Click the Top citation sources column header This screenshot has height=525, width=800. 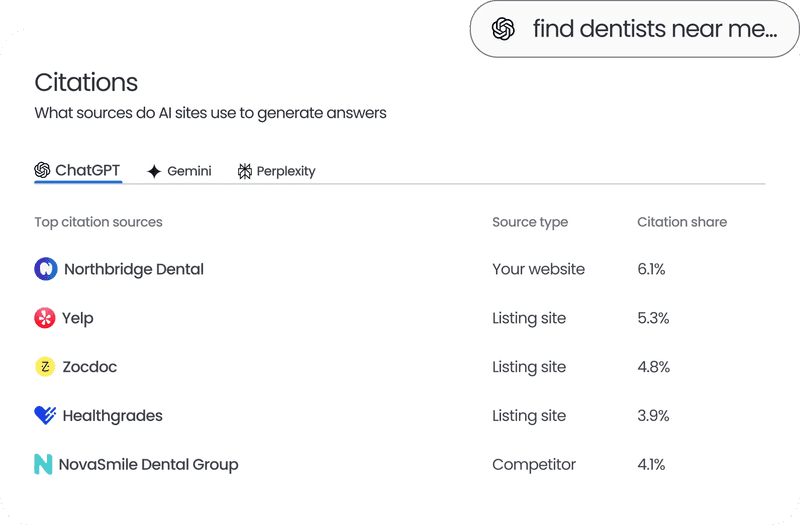[x=98, y=222]
